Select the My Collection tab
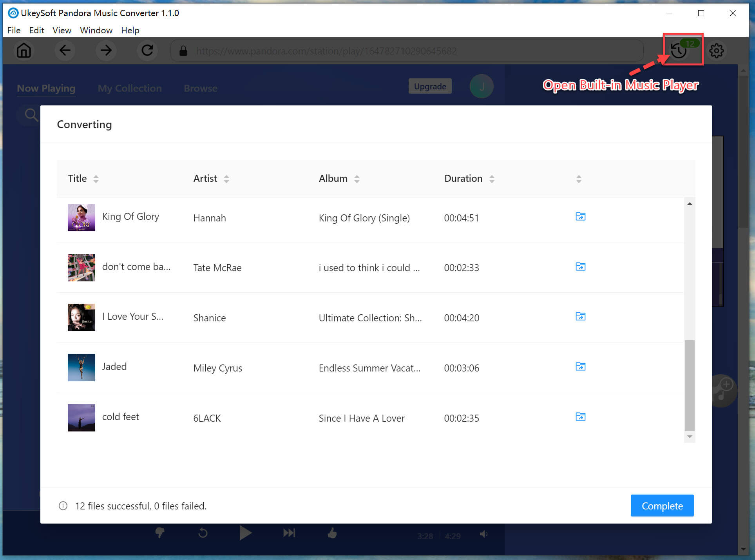Viewport: 755px width, 560px height. tap(130, 88)
